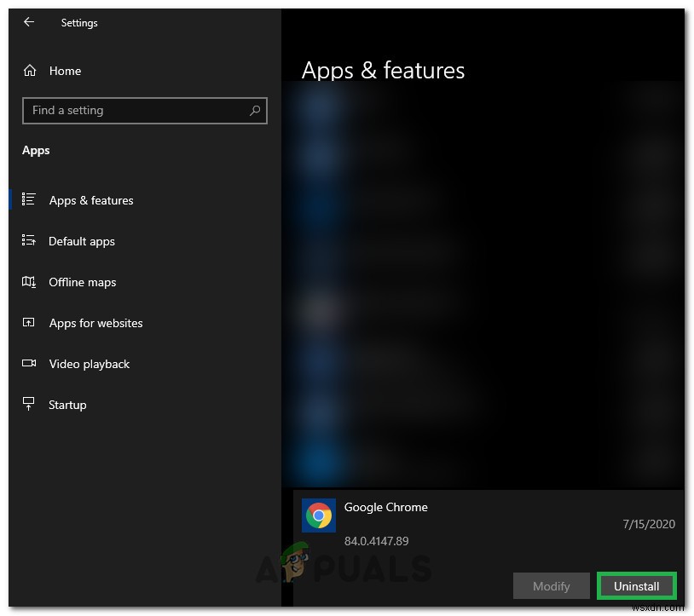Image resolution: width=694 pixels, height=616 pixels.
Task: Click the Default apps icon in sidebar
Action: click(28, 241)
